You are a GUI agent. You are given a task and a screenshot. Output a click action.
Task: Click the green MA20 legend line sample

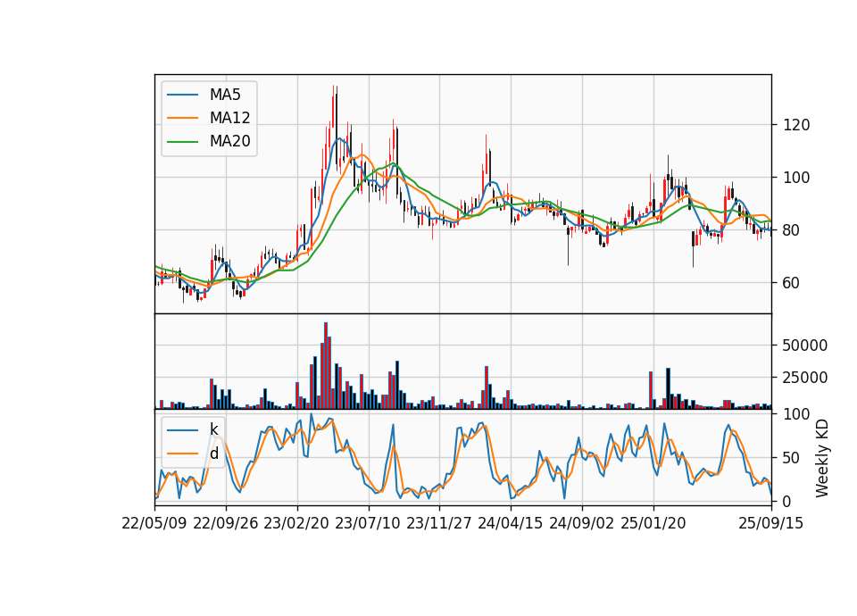(182, 142)
